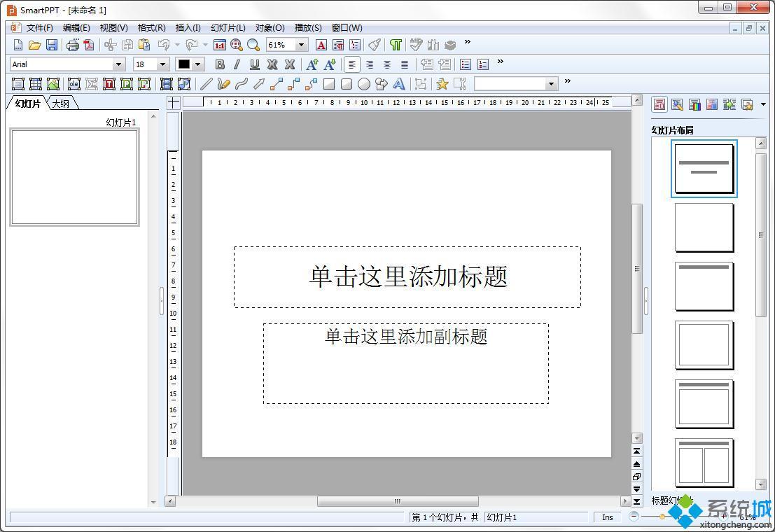Open the 插入(I) menu

click(x=188, y=28)
